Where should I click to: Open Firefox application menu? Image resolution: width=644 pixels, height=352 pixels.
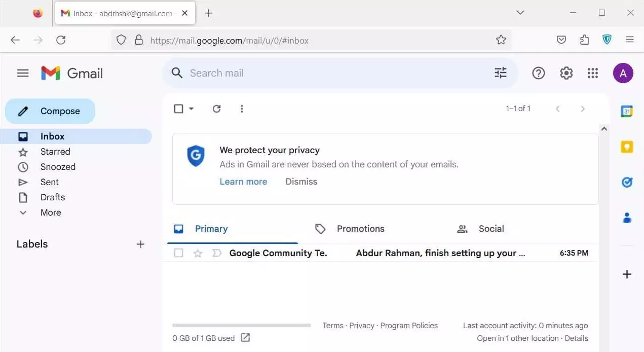[x=630, y=40]
